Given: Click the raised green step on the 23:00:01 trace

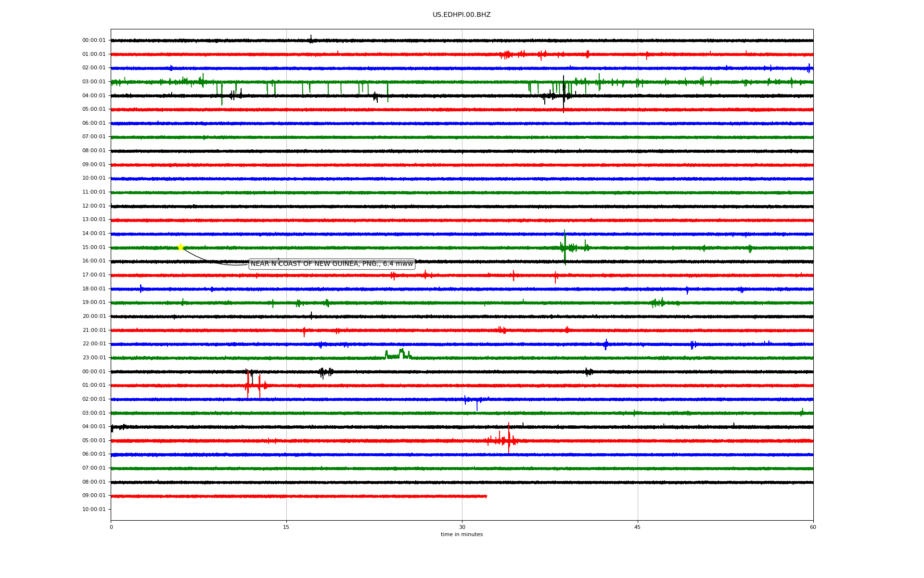Looking at the screenshot, I should click(398, 355).
